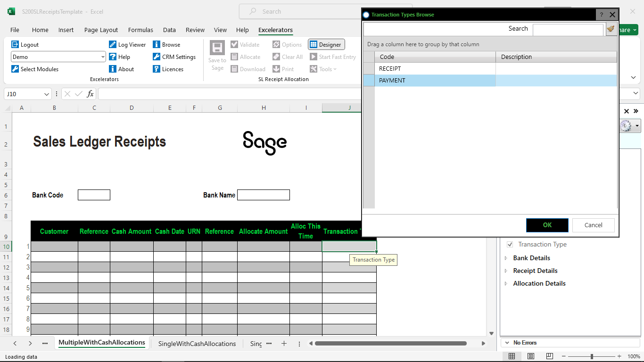Open the Formulas ribbon tab
The width and height of the screenshot is (644, 362).
(x=140, y=30)
